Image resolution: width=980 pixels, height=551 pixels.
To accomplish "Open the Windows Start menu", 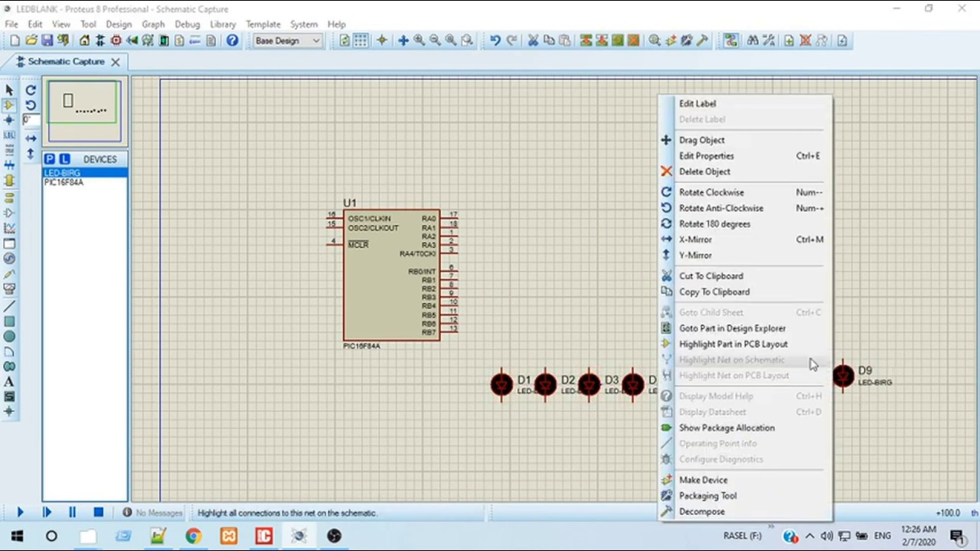I will click(x=17, y=536).
